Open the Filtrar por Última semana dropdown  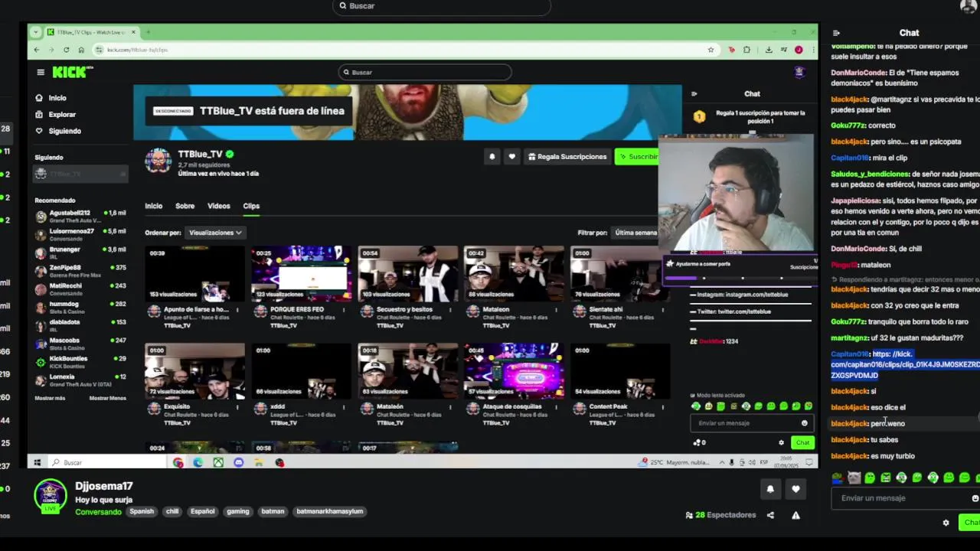637,233
